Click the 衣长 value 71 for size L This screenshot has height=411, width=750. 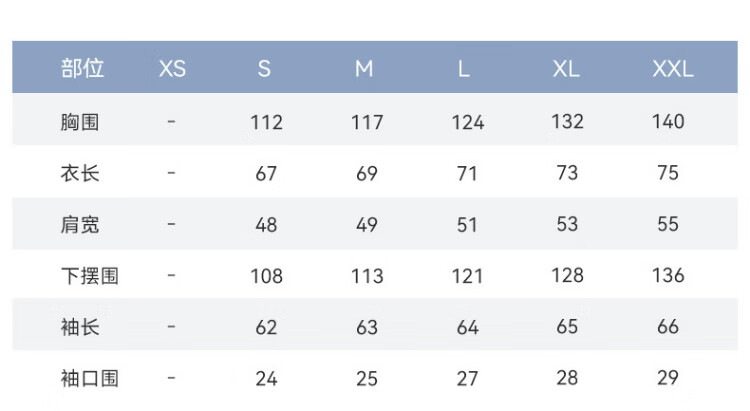tap(467, 173)
